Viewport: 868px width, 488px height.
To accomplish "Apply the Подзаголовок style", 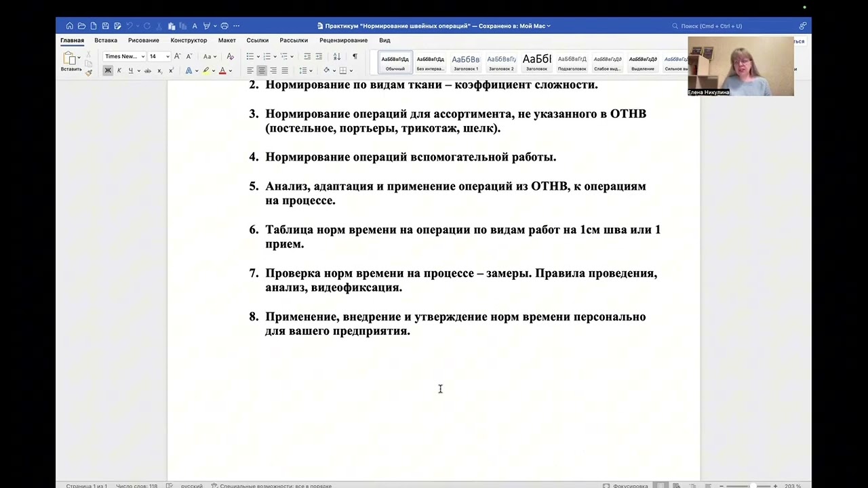I will pyautogui.click(x=572, y=62).
